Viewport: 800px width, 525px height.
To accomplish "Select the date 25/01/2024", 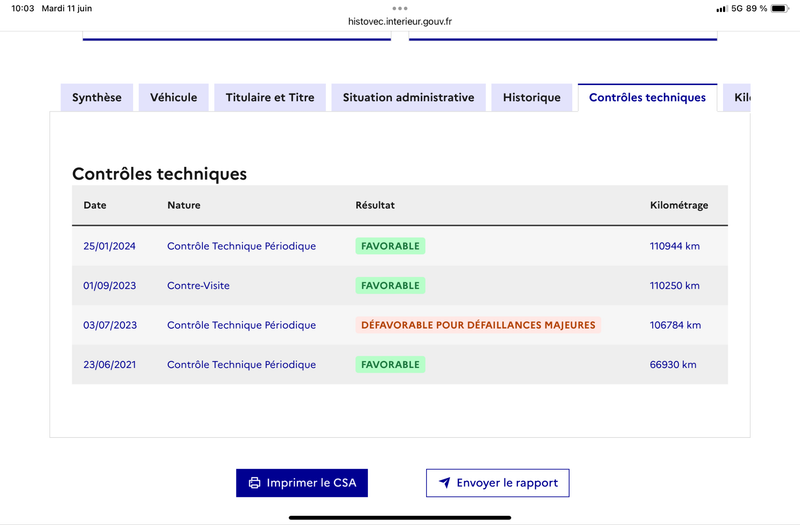I will coord(109,246).
